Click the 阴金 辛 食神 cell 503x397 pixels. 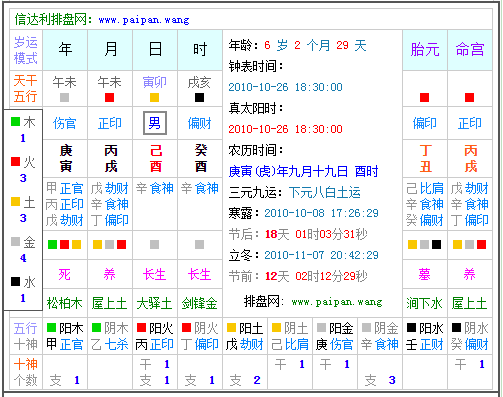point(380,336)
